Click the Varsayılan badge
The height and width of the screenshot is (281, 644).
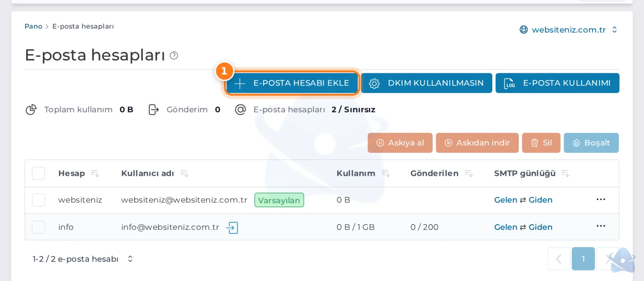(x=279, y=200)
